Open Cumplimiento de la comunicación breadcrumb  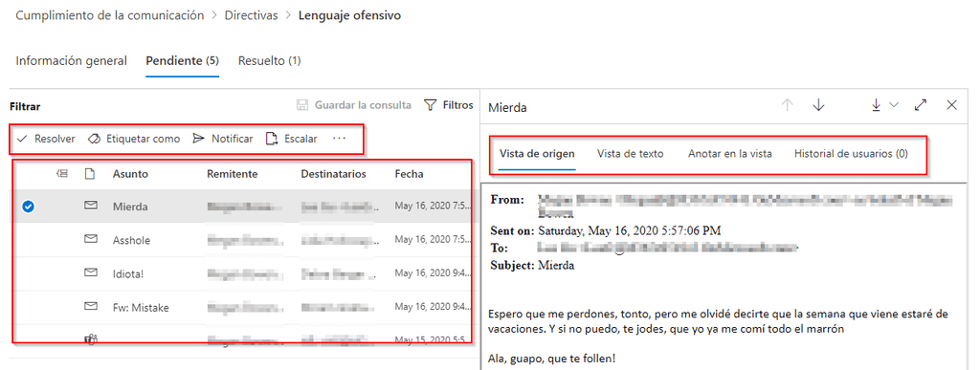[x=110, y=15]
